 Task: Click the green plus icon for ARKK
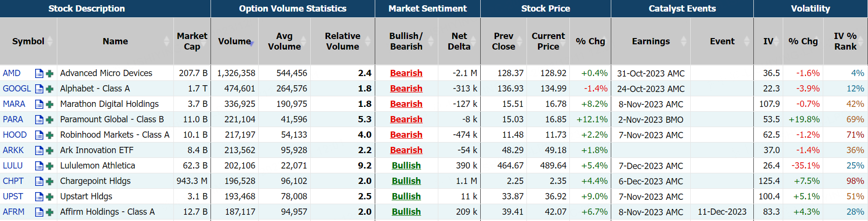49,150
